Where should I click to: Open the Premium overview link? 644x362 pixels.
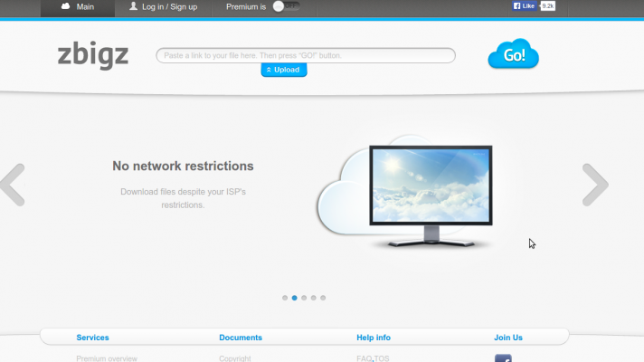coord(107,358)
